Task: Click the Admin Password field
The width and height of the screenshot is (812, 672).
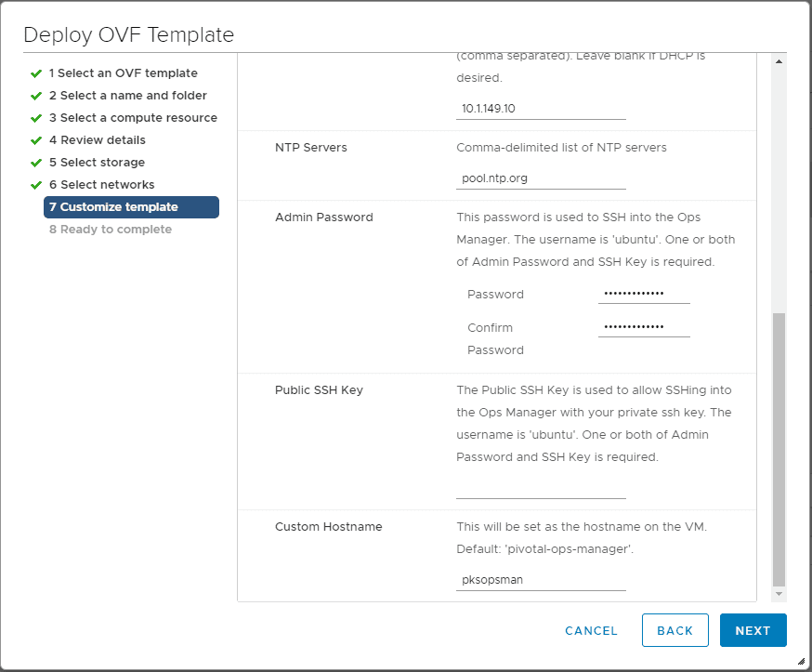Action: [643, 294]
